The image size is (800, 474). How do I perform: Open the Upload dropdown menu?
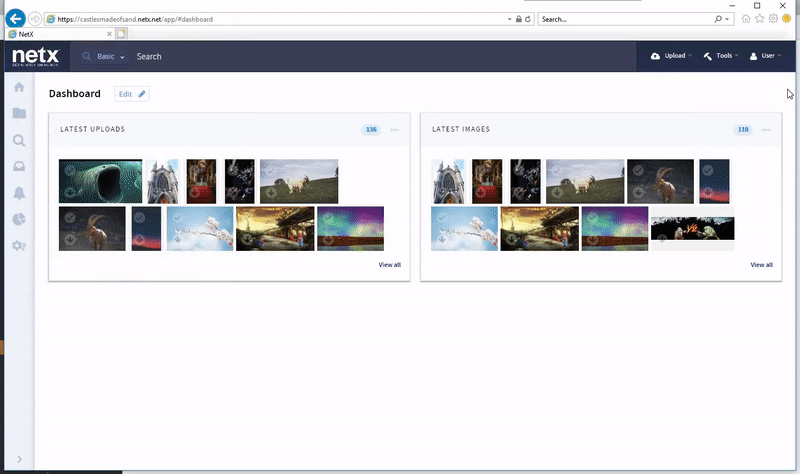coord(670,56)
